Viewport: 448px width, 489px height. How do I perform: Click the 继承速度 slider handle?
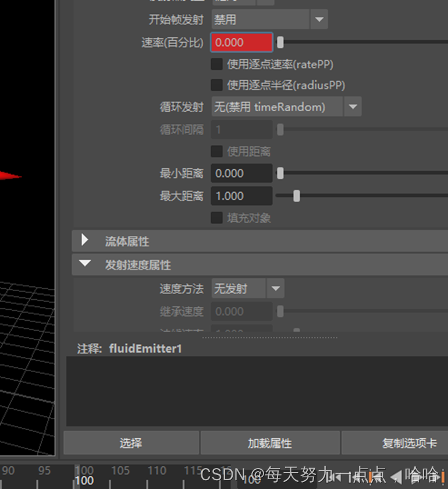click(280, 311)
